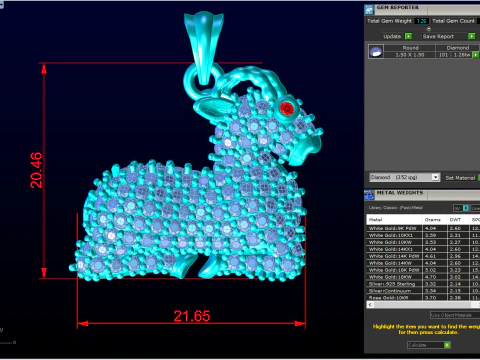Select the White Gold:10KW row
This screenshot has width=480, height=360.
423,242
